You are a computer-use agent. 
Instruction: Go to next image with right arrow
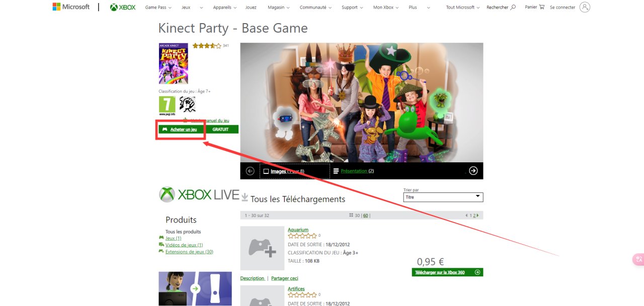[x=473, y=171]
